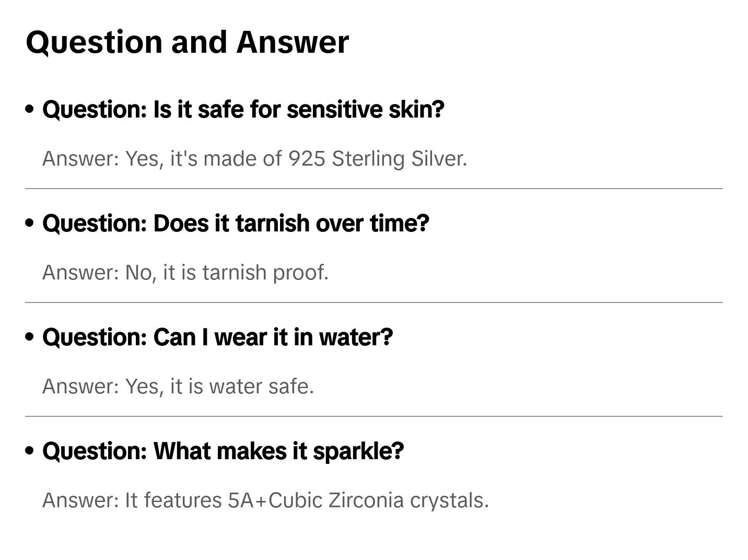Expand the "Can I wear it in water?" question

coord(217,337)
